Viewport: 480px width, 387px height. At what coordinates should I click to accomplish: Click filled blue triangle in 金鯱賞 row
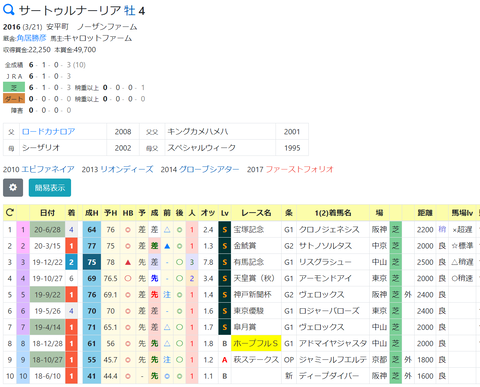tap(167, 246)
